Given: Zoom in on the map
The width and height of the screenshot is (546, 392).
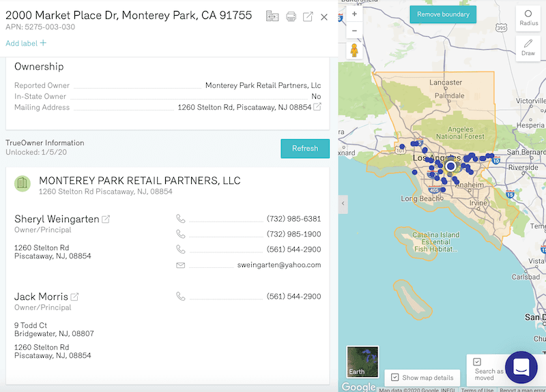Looking at the screenshot, I should coord(354,14).
